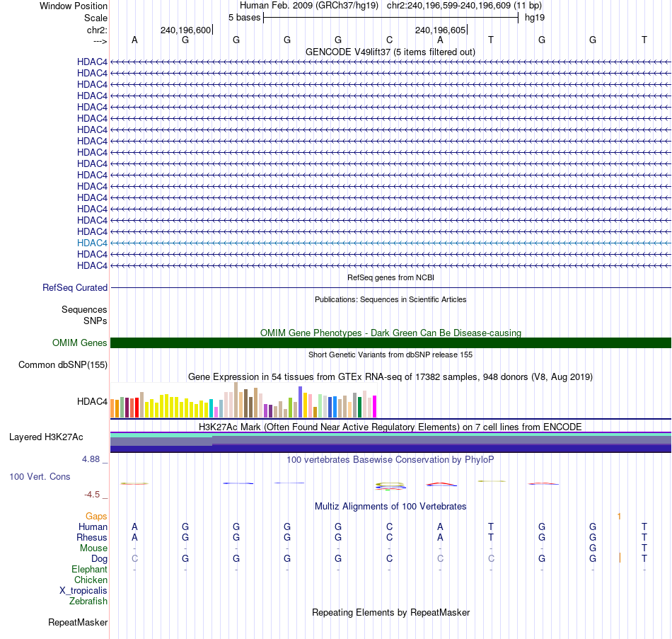Click the 240,196,600 coordinate marker
The image size is (672, 639).
pyautogui.click(x=185, y=30)
